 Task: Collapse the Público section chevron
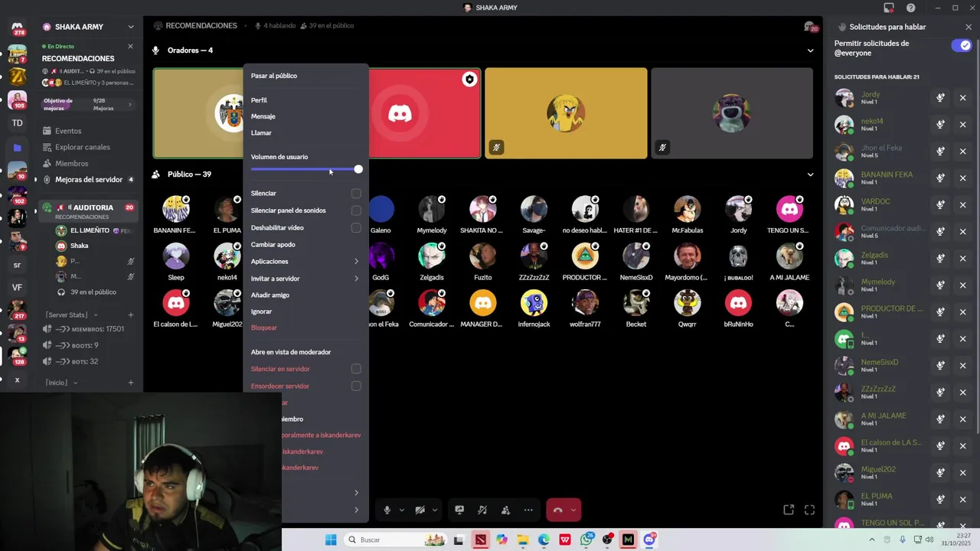click(x=811, y=174)
